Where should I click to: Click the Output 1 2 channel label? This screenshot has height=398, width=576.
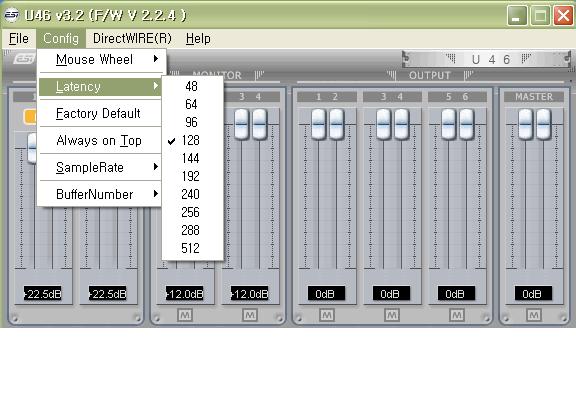[327, 97]
